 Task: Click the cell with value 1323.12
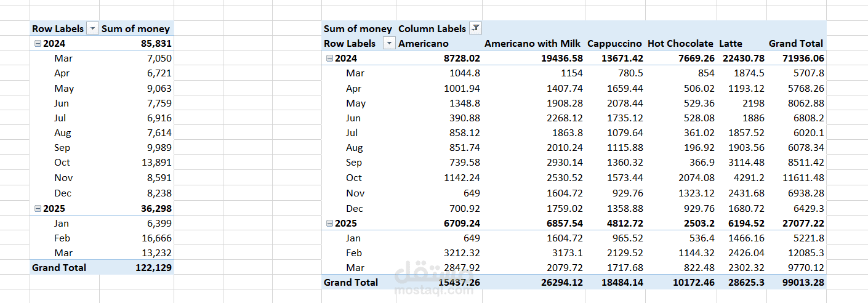click(697, 193)
